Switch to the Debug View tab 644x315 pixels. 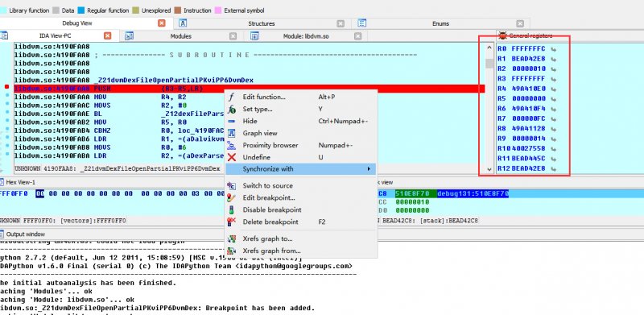pyautogui.click(x=77, y=23)
